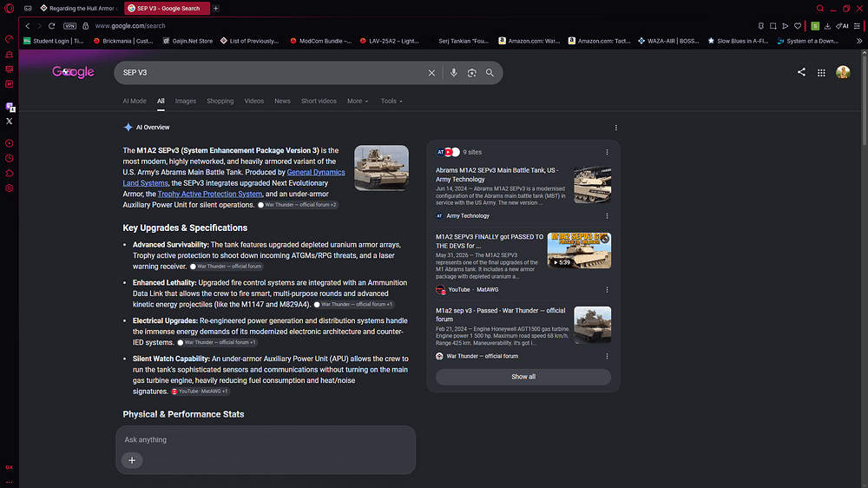The width and height of the screenshot is (868, 488).
Task: Open M1a2 sep v3 Passed War Thunder forum result
Action: coord(501,314)
